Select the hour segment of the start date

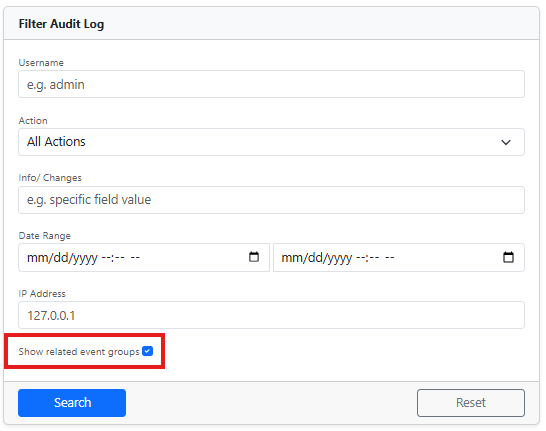(106, 258)
